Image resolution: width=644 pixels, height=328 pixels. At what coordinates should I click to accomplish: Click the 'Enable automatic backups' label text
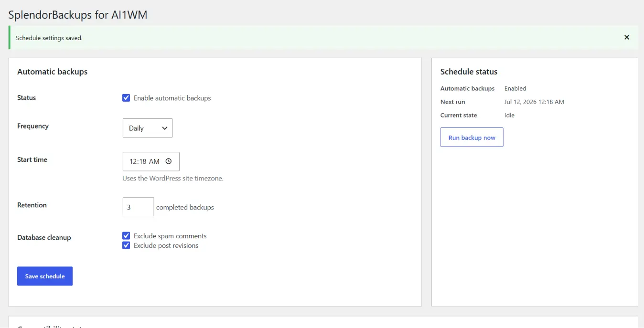click(x=172, y=98)
